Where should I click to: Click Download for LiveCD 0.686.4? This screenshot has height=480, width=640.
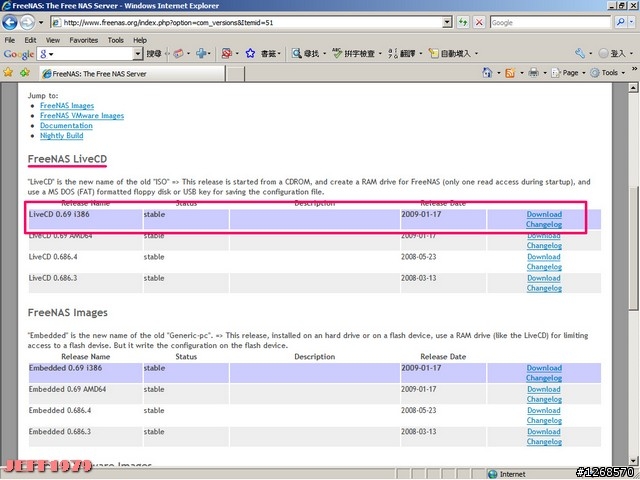(544, 257)
